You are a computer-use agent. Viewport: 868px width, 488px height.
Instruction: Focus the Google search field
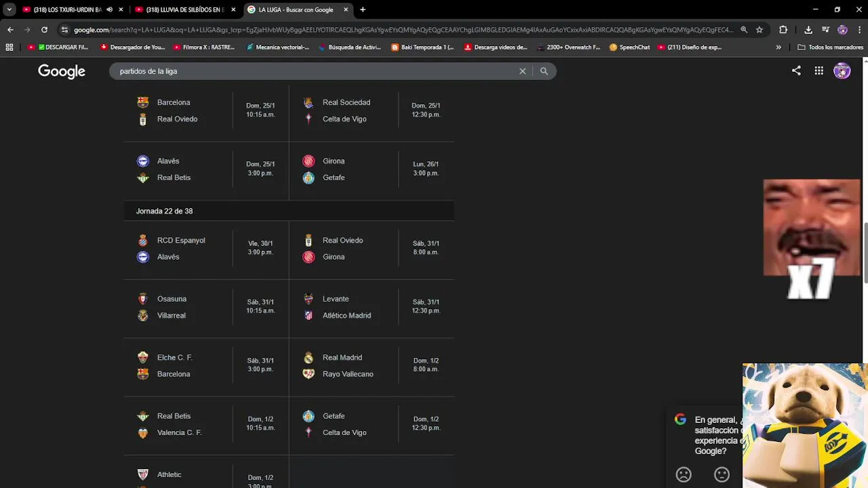(315, 71)
